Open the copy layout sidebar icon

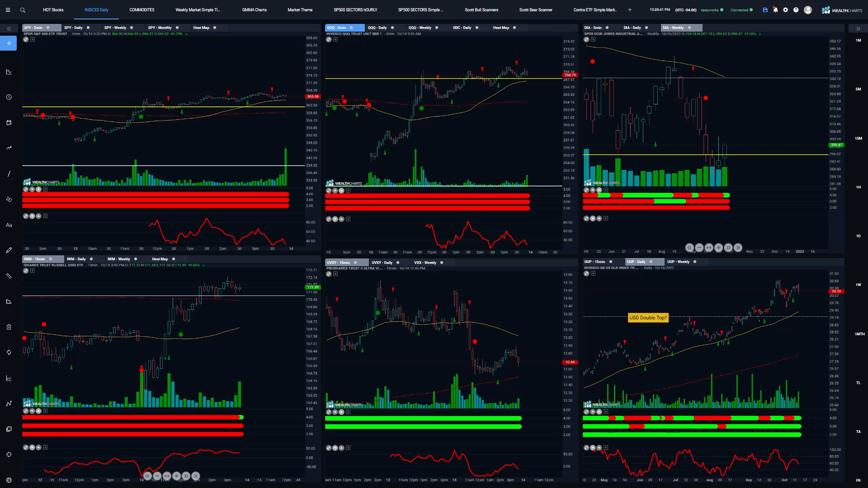click(9, 429)
